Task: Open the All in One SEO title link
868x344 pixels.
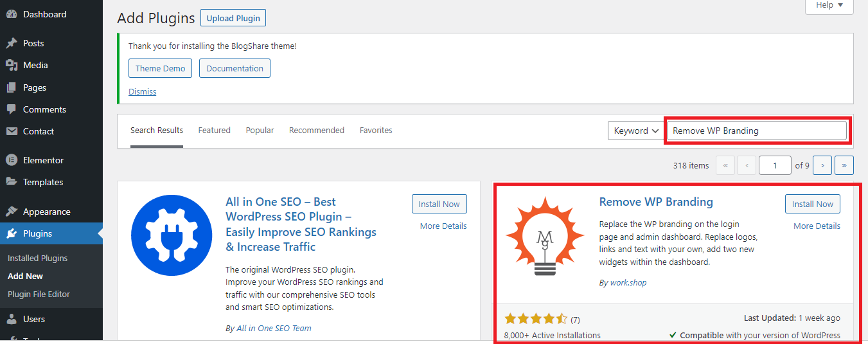Action: [301, 224]
